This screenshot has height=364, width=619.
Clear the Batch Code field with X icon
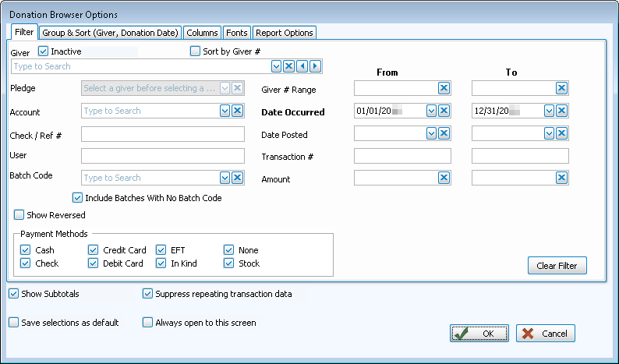tap(238, 178)
